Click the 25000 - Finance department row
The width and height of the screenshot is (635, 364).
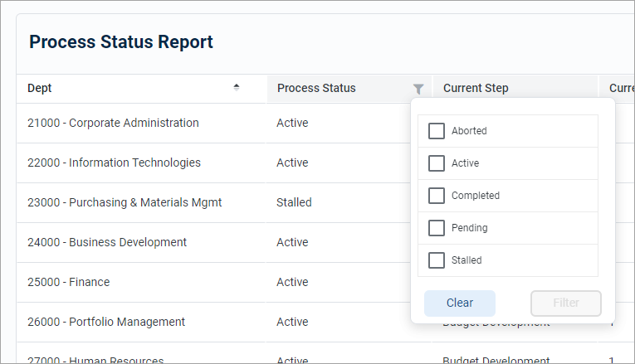[x=69, y=283]
